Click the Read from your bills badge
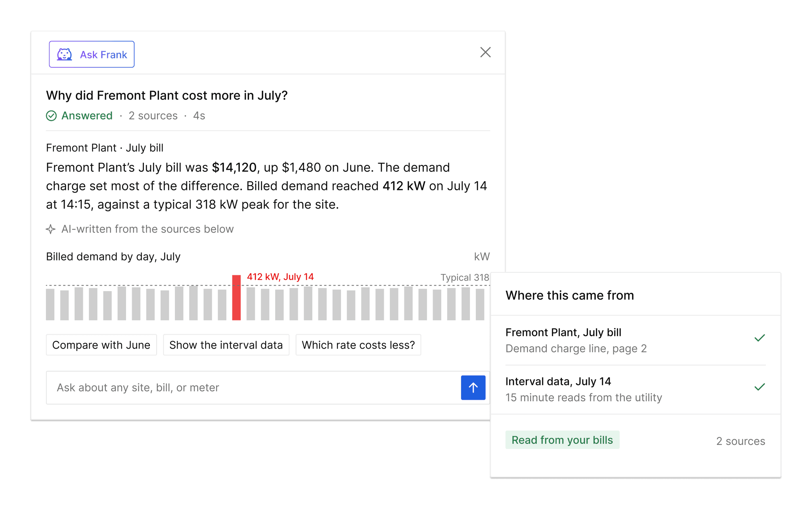The height and width of the screenshot is (508, 812). click(x=562, y=440)
